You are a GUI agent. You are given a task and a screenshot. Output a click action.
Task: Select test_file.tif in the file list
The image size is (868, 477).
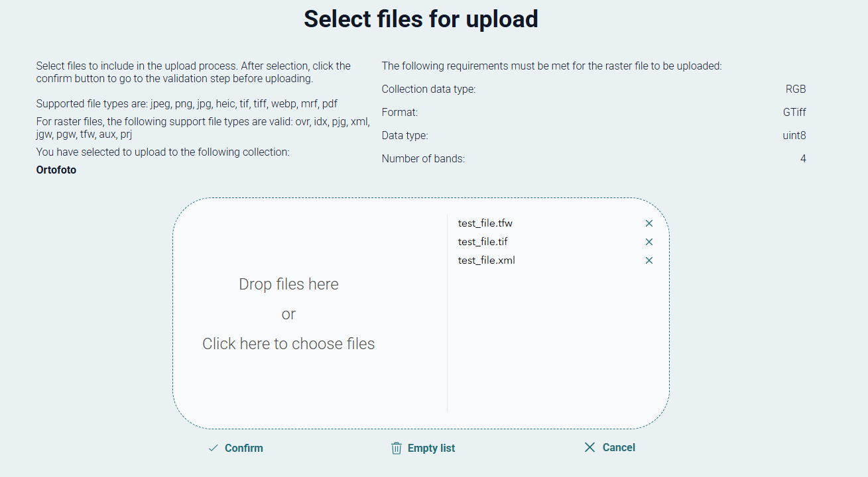483,242
